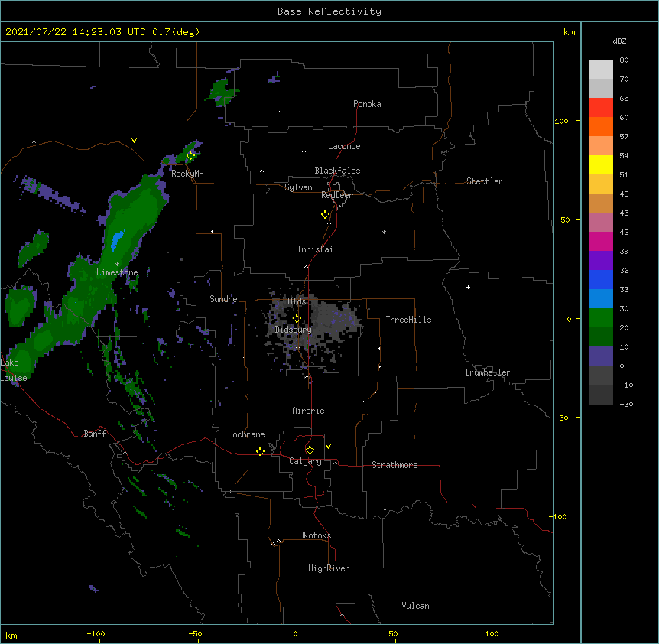Click the white plus marker north of Drumheller
The height and width of the screenshot is (644, 659).
468,287
